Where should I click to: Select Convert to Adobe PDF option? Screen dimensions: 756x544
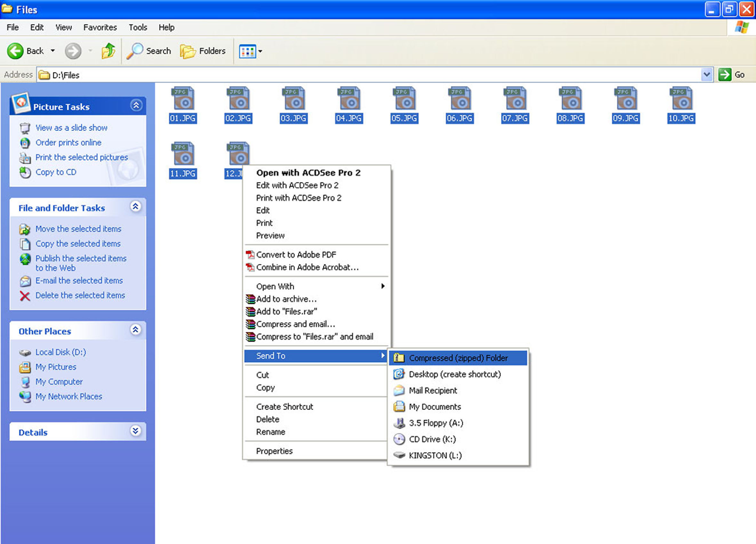point(296,255)
